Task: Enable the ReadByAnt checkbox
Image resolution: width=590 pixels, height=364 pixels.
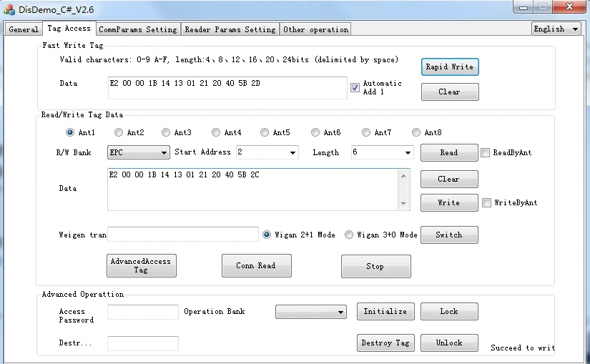Action: 486,153
